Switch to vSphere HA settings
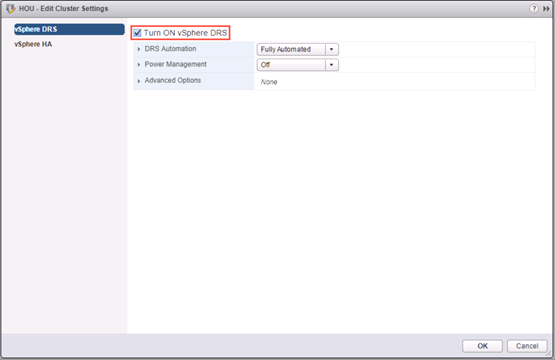555x360 pixels. point(33,44)
